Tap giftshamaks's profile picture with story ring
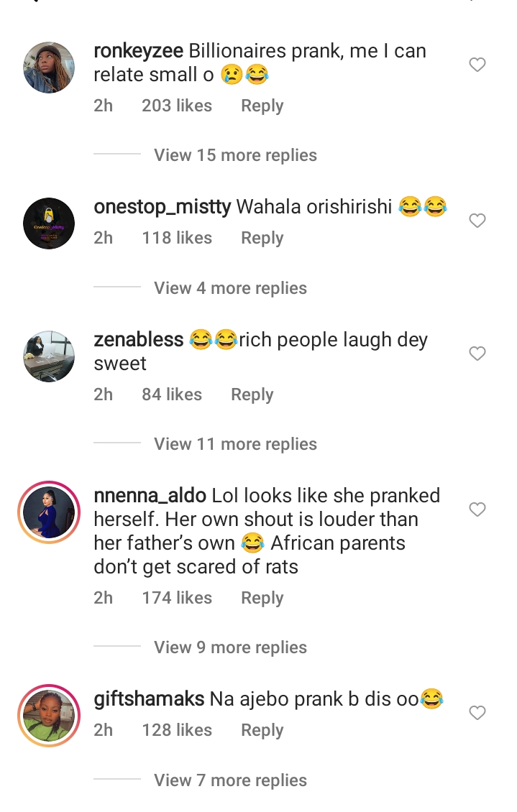The image size is (517, 812). pyautogui.click(x=49, y=716)
